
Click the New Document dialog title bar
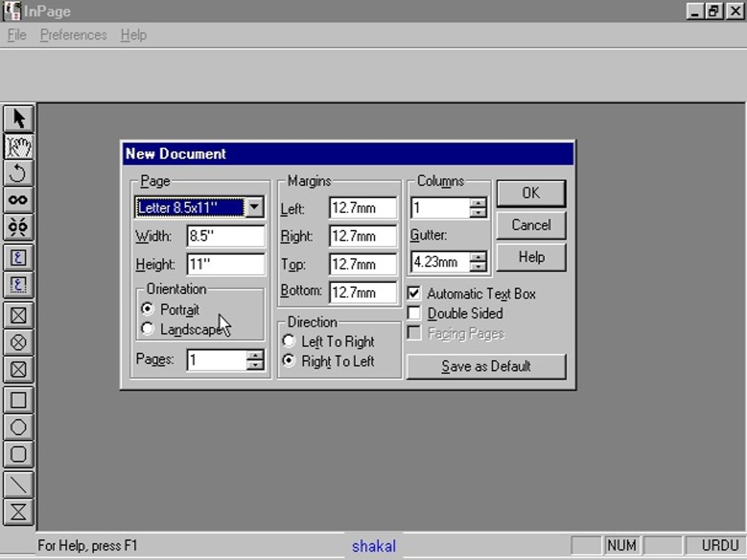(348, 154)
